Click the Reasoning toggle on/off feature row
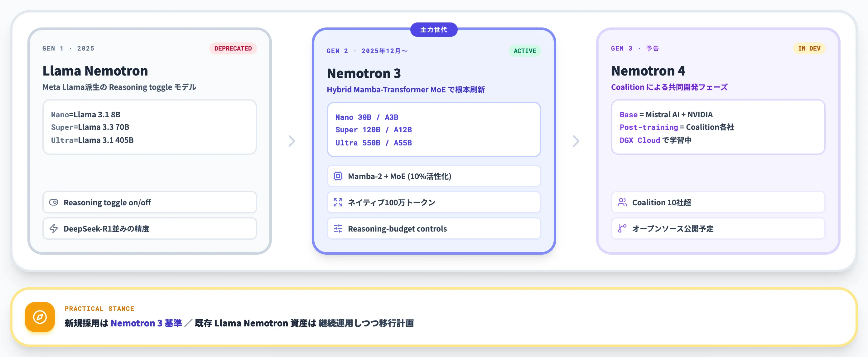This screenshot has width=868, height=357. click(x=150, y=202)
